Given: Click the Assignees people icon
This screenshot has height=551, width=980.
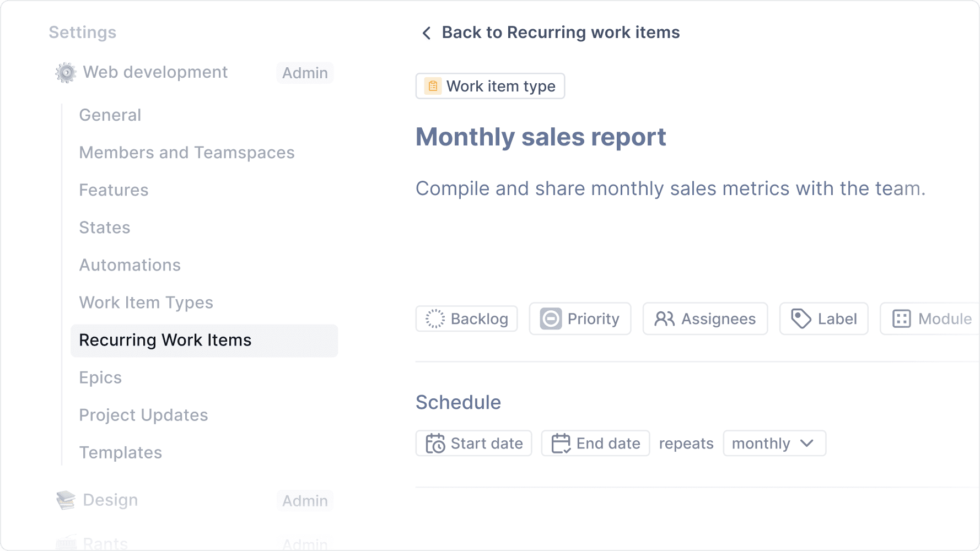Looking at the screenshot, I should [664, 318].
